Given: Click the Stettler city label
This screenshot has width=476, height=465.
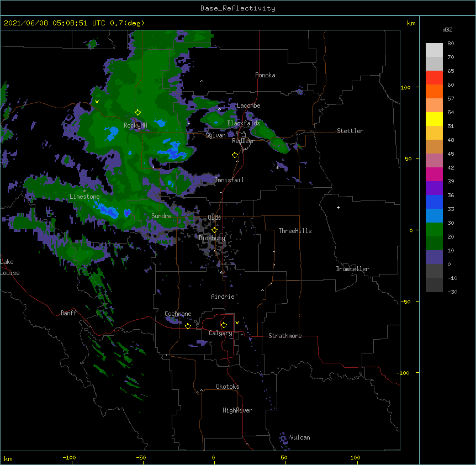Looking at the screenshot, I should 350,131.
